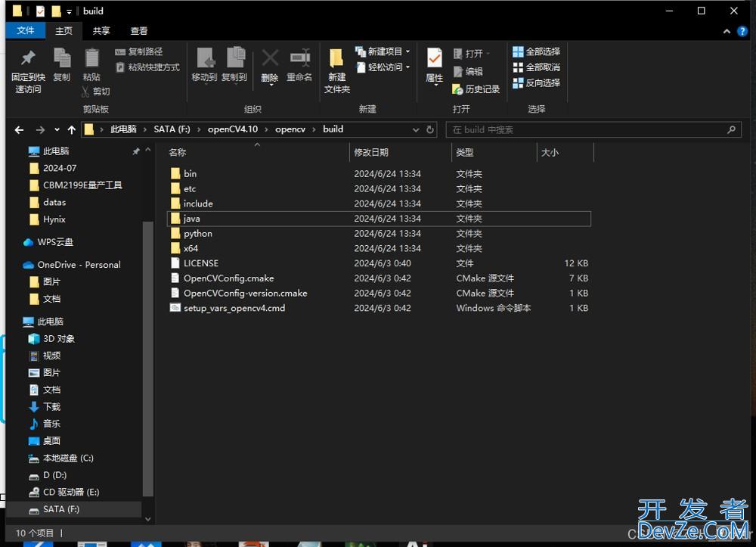This screenshot has height=547, width=756.
Task: Click the Copy icon in ribbon
Action: point(62,58)
